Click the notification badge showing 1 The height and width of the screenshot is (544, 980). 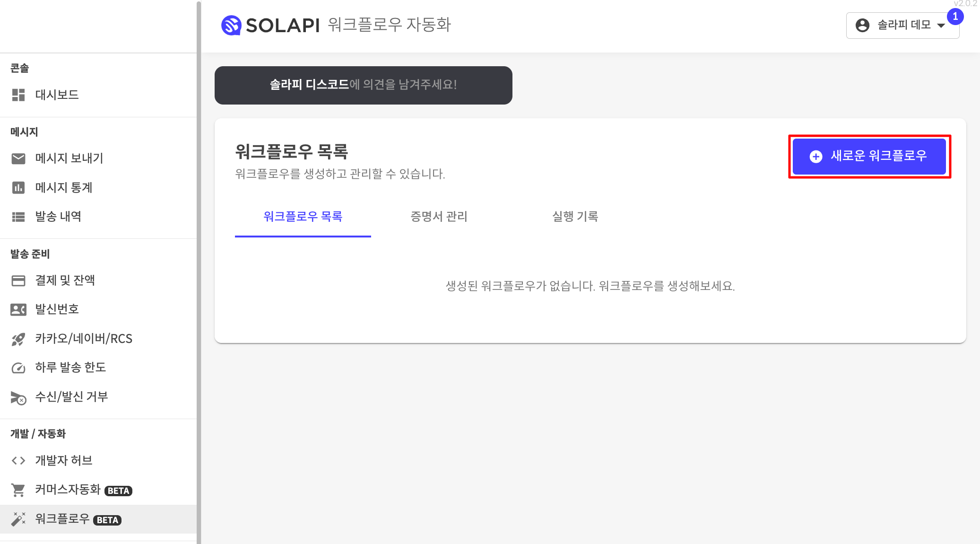pos(955,17)
